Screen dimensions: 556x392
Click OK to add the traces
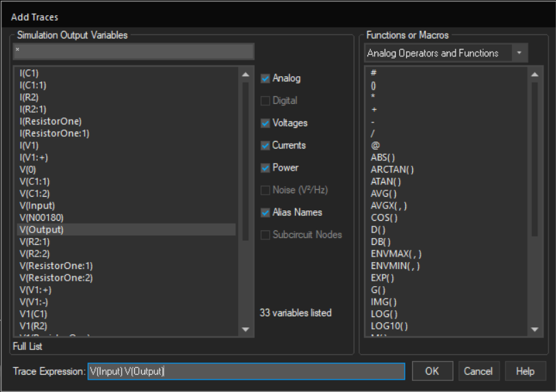click(432, 371)
